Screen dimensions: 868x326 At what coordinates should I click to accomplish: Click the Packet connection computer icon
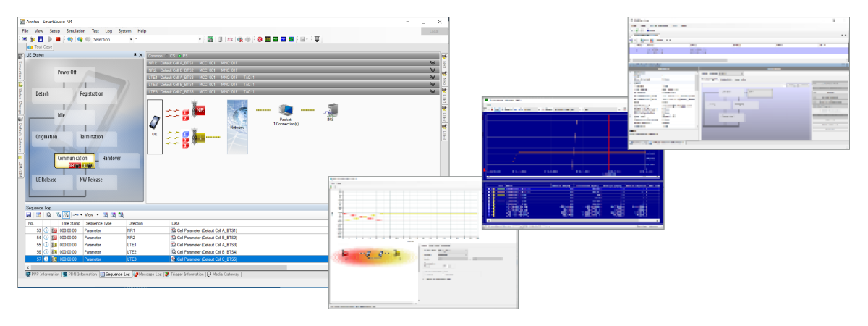[x=285, y=109]
